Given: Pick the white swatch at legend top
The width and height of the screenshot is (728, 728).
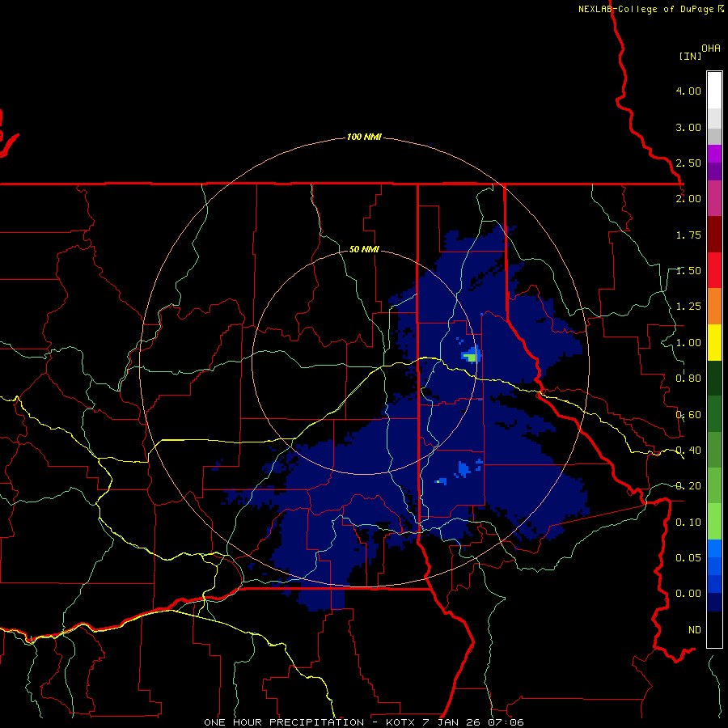Looking at the screenshot, I should point(714,91).
